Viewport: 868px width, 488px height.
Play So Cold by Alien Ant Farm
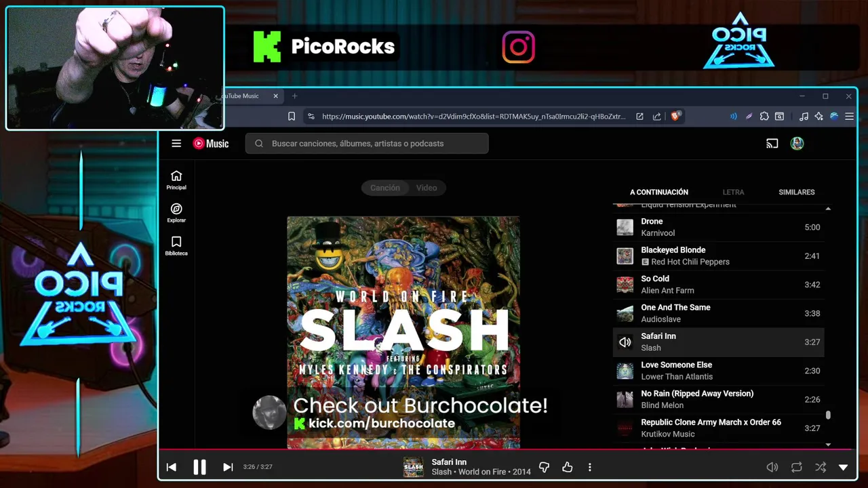(719, 285)
